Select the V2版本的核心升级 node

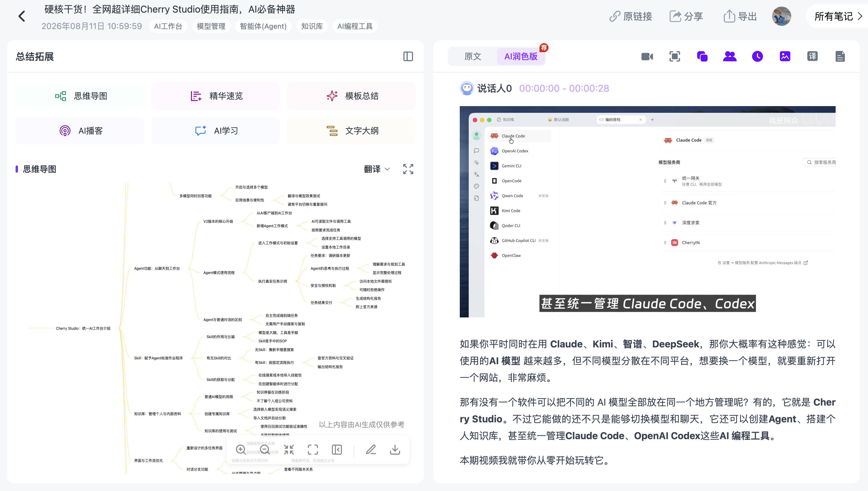point(218,222)
